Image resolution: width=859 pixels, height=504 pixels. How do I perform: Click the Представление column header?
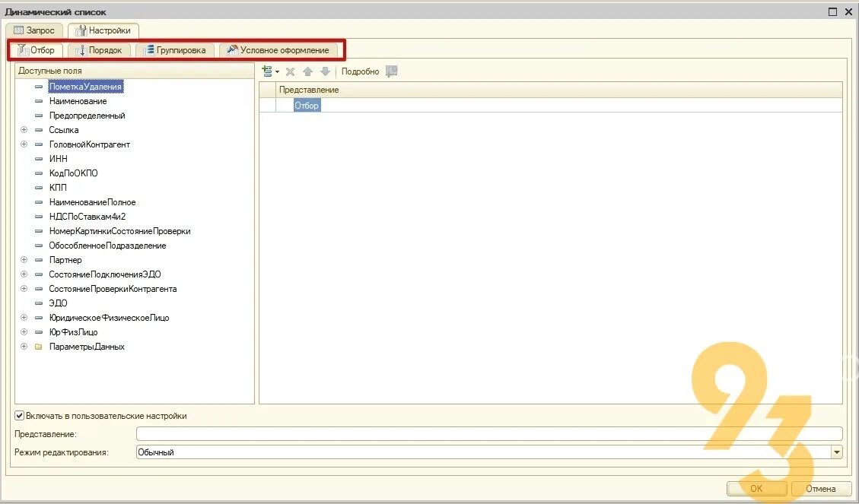tap(559, 90)
